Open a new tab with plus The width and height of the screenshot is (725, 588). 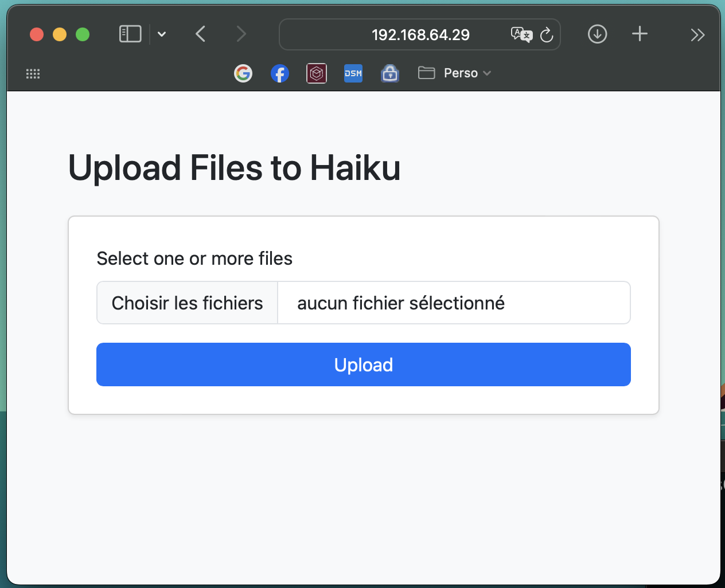click(x=640, y=34)
